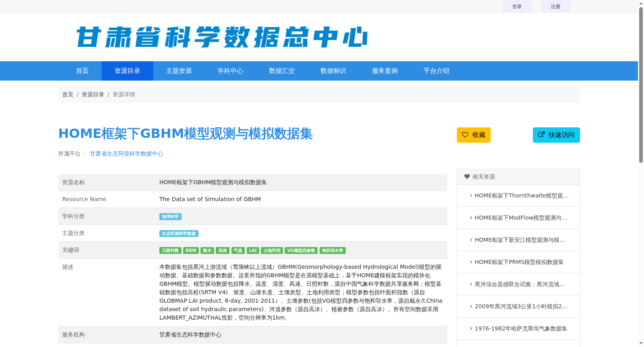The height and width of the screenshot is (347, 644).
Task: Click the 快速访问 quick access button
Action: (556, 135)
